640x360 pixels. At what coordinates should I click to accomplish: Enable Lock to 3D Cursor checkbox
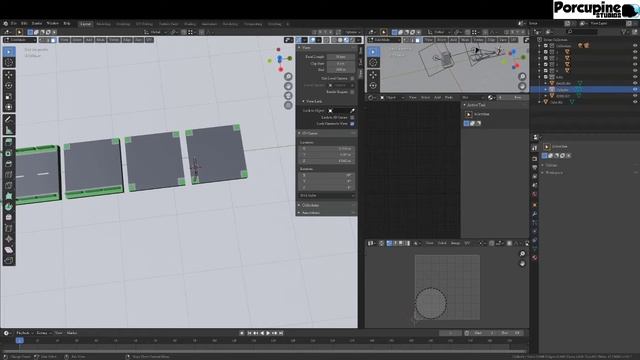(352, 117)
